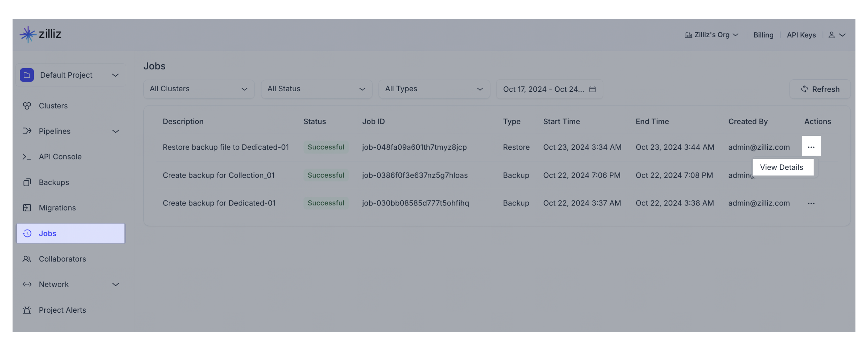Click the calendar icon in date range

(x=592, y=89)
